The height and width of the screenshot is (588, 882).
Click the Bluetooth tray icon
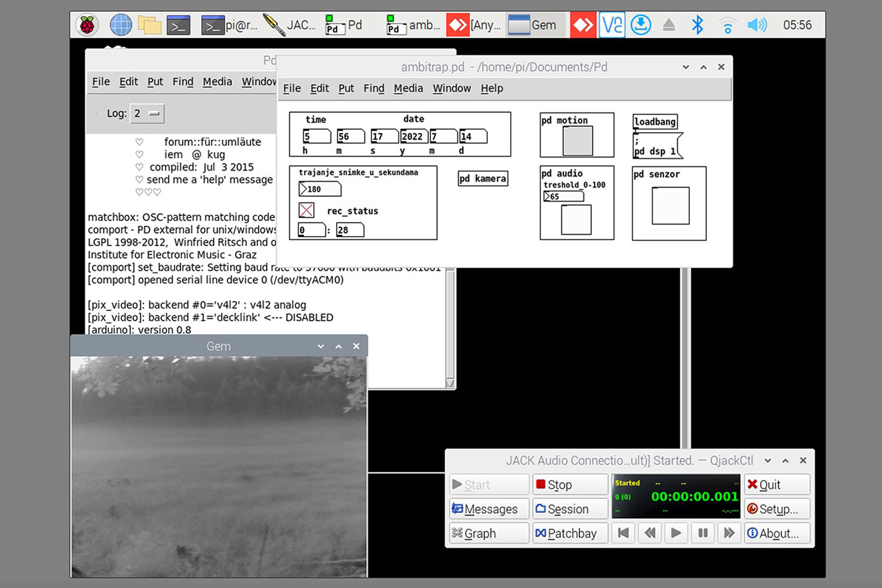click(697, 25)
